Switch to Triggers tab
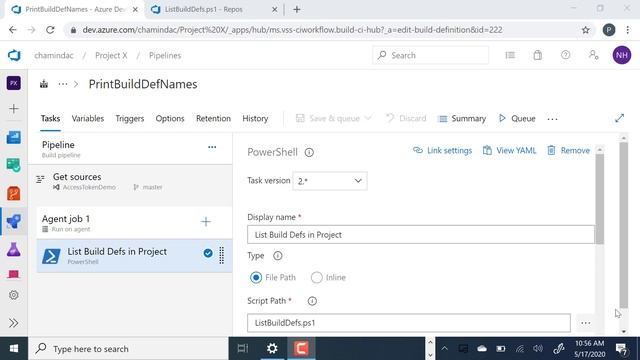 coord(130,118)
